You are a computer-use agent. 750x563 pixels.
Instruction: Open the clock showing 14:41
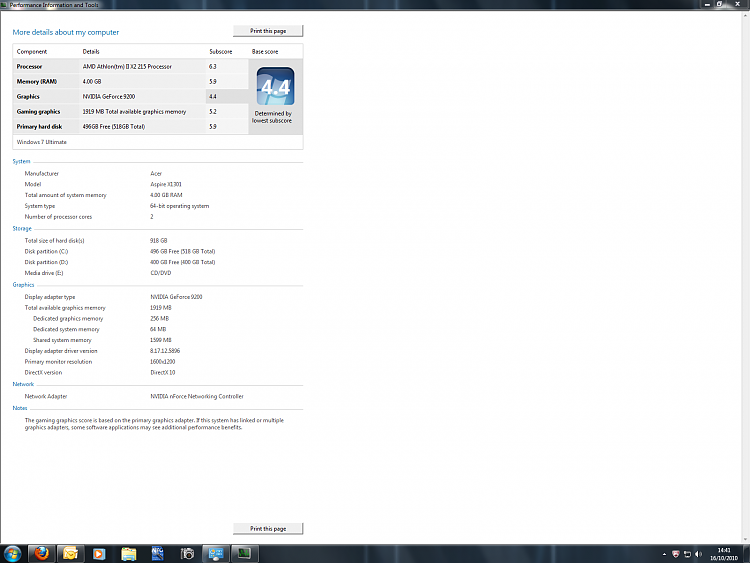[x=724, y=554]
